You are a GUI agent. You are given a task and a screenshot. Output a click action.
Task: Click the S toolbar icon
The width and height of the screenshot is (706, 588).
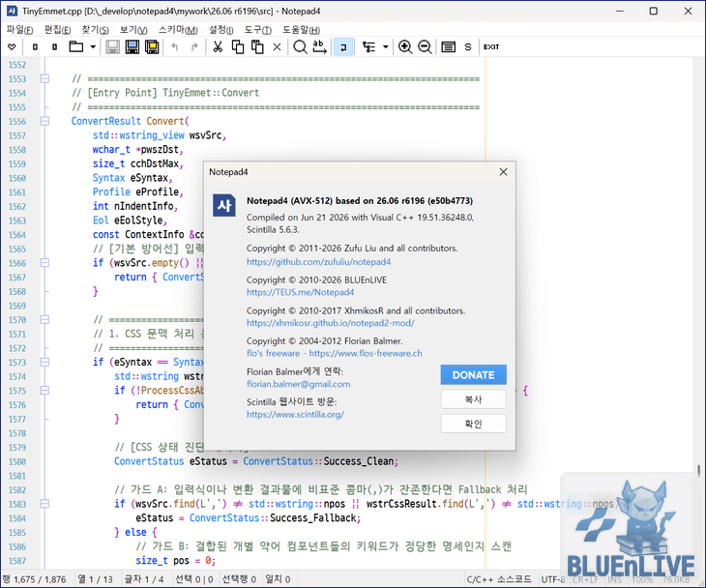[468, 46]
